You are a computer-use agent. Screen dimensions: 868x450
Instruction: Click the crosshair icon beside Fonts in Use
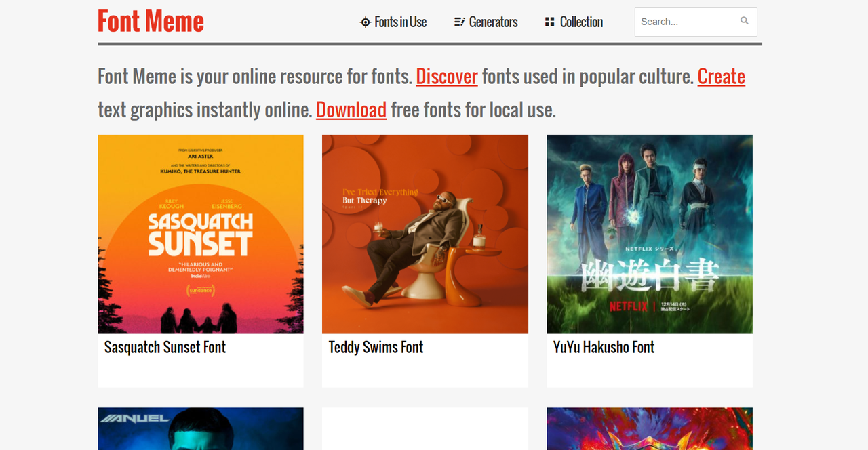366,22
